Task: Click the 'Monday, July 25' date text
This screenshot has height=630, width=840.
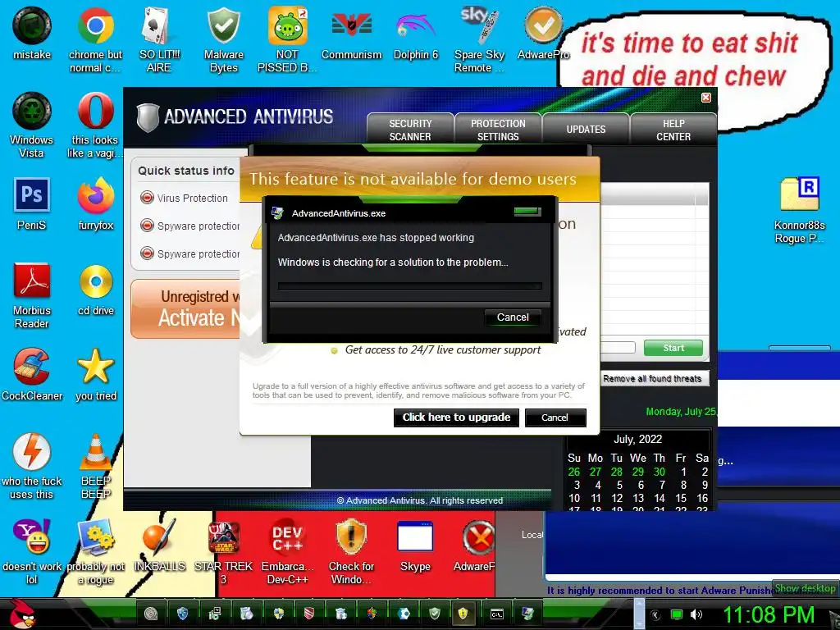Action: 681,412
